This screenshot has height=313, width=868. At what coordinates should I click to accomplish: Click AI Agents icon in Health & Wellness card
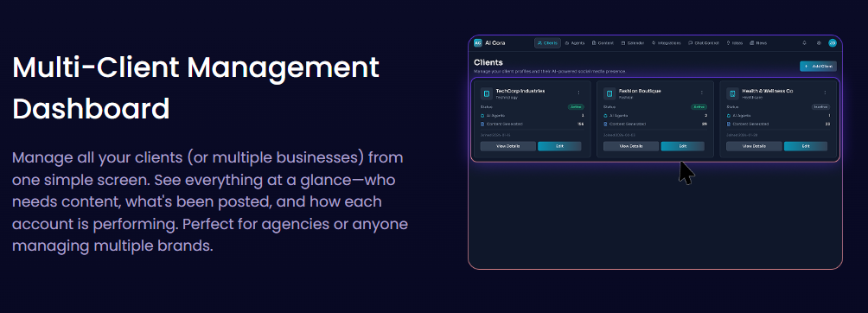tap(728, 116)
